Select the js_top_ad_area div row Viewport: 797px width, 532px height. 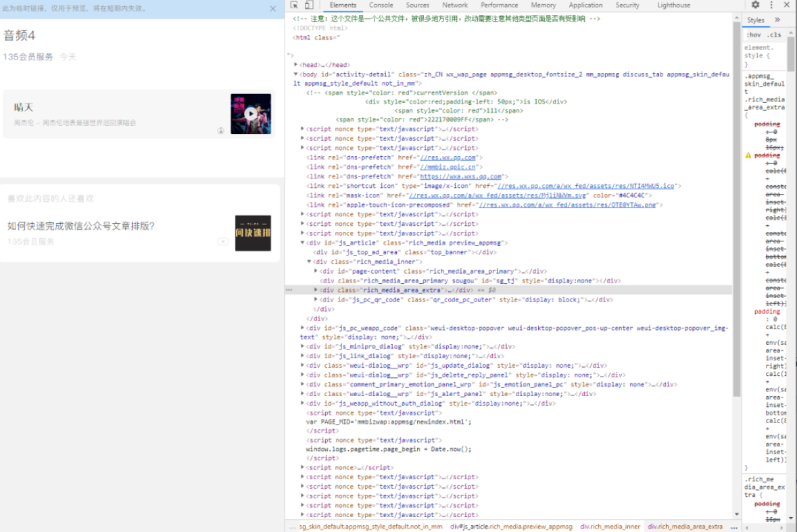point(405,252)
